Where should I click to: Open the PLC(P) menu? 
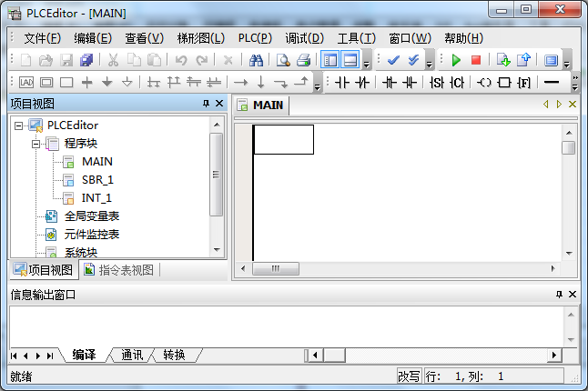pyautogui.click(x=255, y=38)
